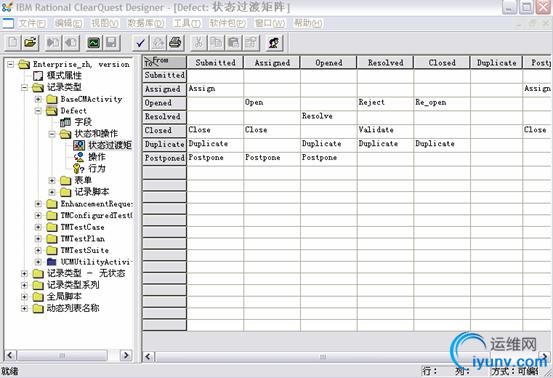The width and height of the screenshot is (553, 378).
Task: Select Postpone cell under Opened column
Action: (328, 158)
